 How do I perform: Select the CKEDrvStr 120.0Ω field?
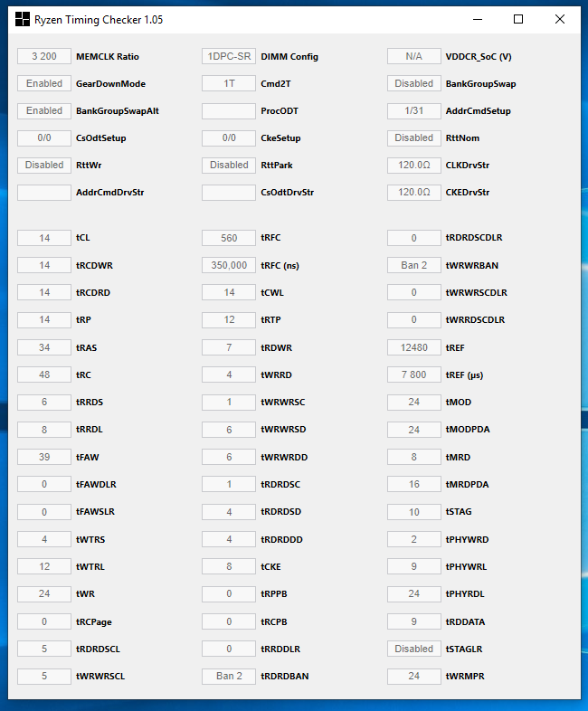coord(414,193)
